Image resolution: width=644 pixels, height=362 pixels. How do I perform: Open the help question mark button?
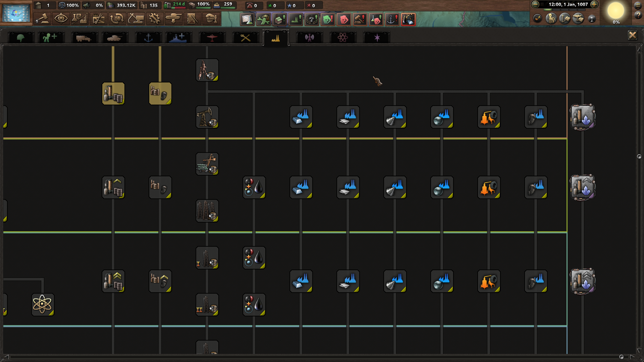[x=638, y=15]
